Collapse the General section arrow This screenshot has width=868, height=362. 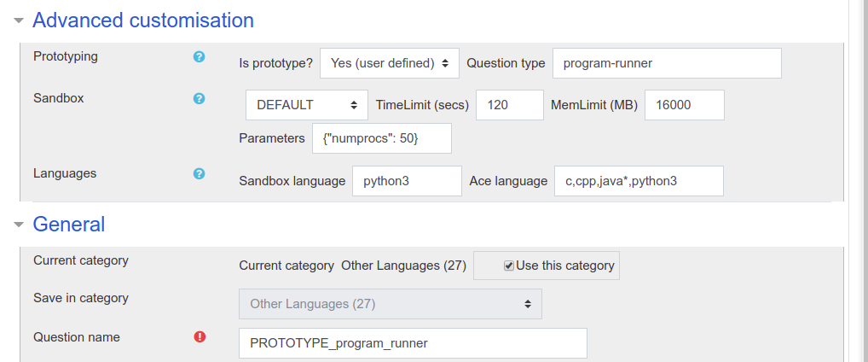click(20, 225)
